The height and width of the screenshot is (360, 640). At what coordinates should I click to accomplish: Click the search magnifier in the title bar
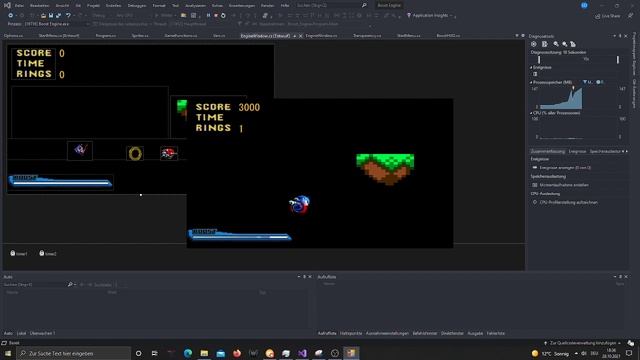pyautogui.click(x=364, y=5)
